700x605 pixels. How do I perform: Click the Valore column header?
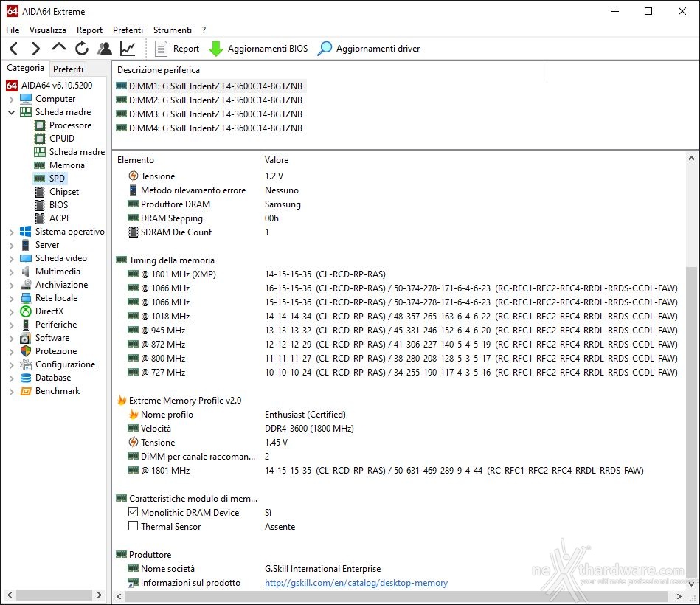(x=277, y=160)
